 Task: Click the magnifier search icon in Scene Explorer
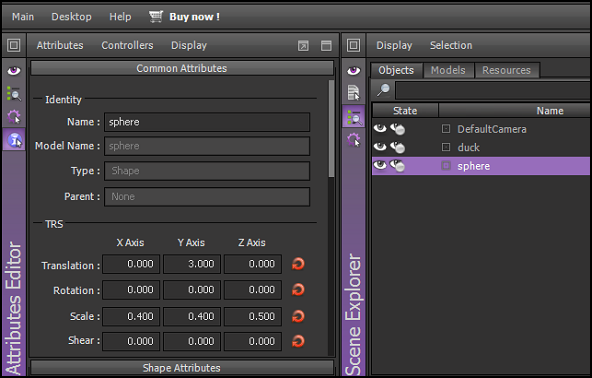pyautogui.click(x=383, y=91)
